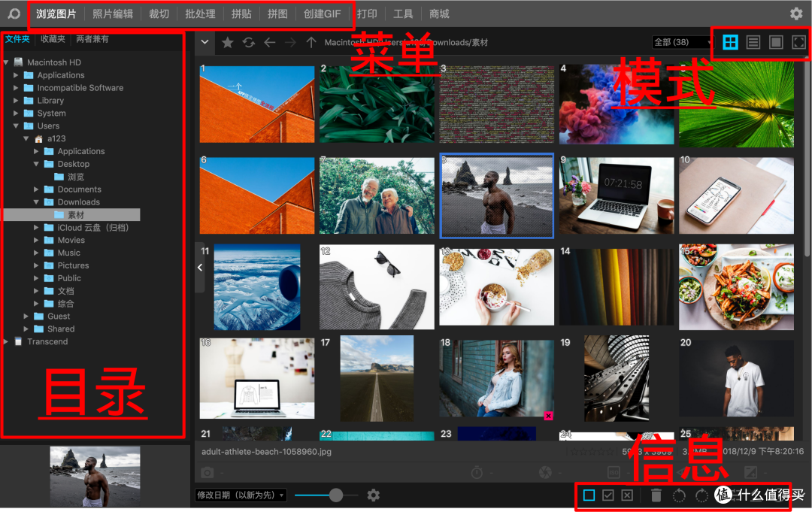Expand the Library folder node
The image size is (812, 512).
coord(16,101)
